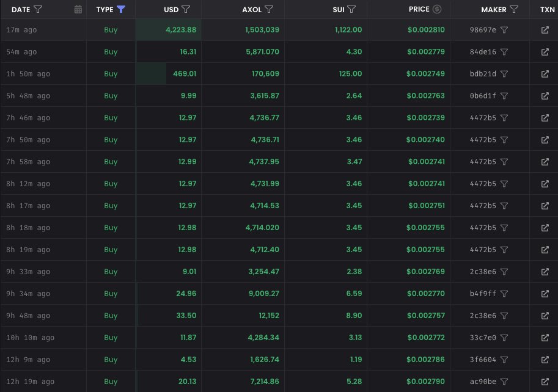Select Buy type in 17m ago row

(111, 30)
